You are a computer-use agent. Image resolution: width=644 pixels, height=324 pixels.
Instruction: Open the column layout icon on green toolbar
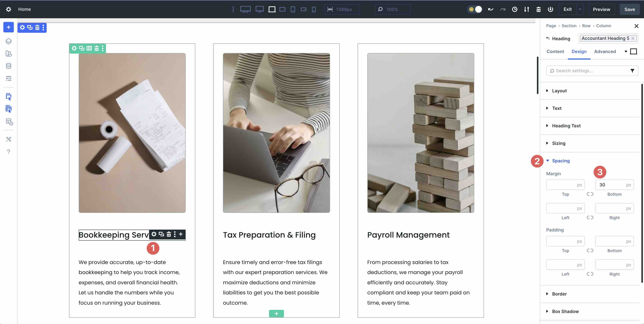click(x=89, y=48)
